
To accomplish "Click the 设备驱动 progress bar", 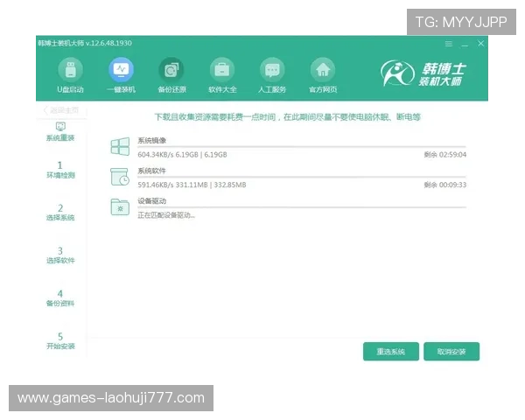I will (302, 207).
